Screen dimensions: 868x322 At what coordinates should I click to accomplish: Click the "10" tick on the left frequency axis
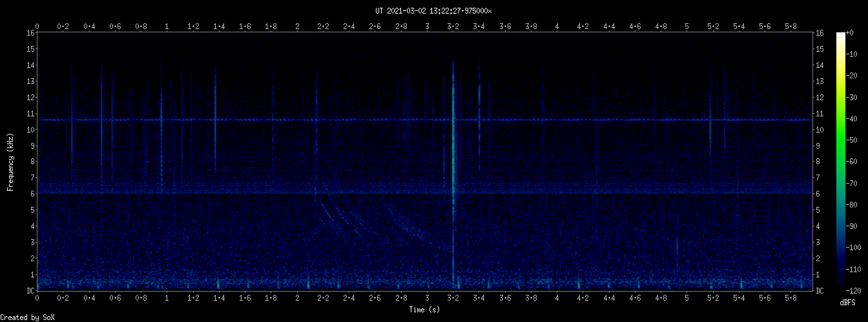(30, 130)
